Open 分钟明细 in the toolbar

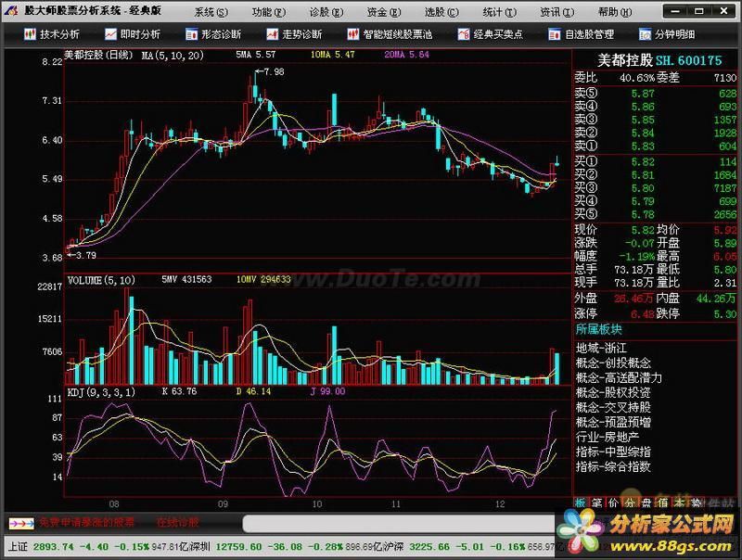point(667,34)
